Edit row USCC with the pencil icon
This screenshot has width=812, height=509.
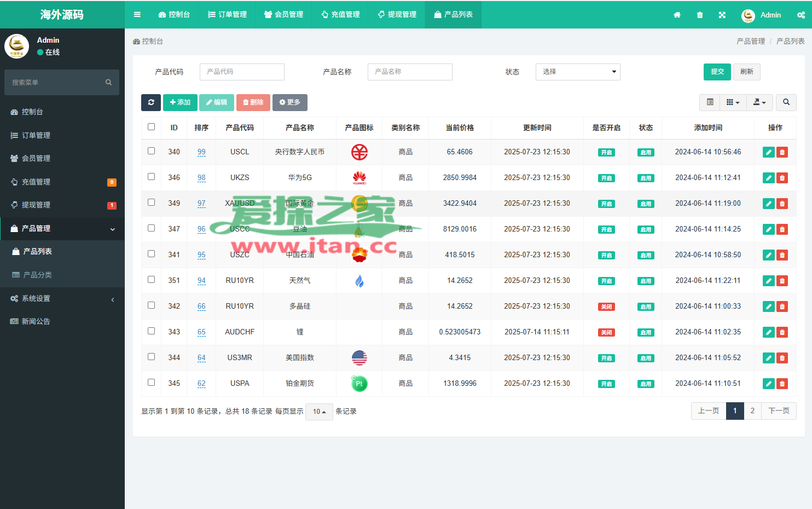(x=769, y=229)
